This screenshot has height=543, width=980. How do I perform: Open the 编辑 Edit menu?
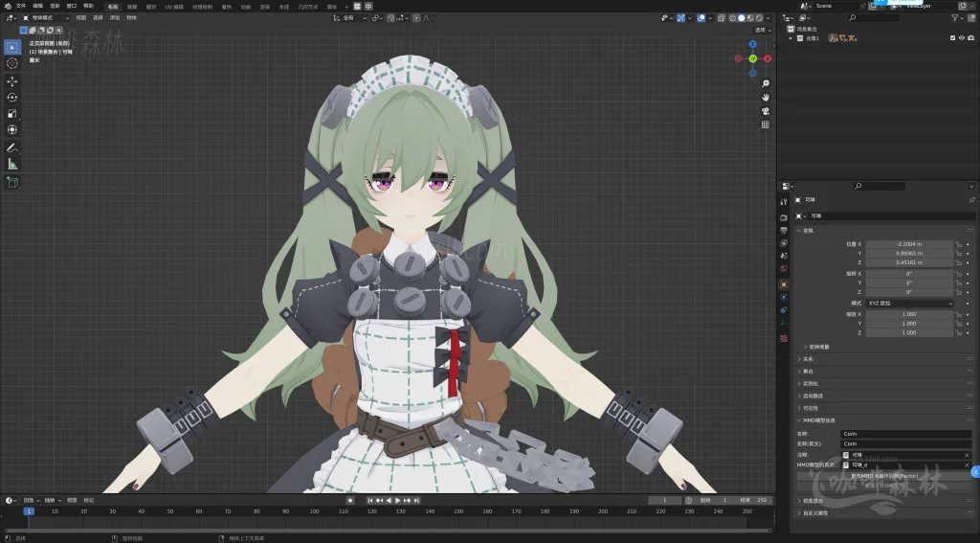38,7
